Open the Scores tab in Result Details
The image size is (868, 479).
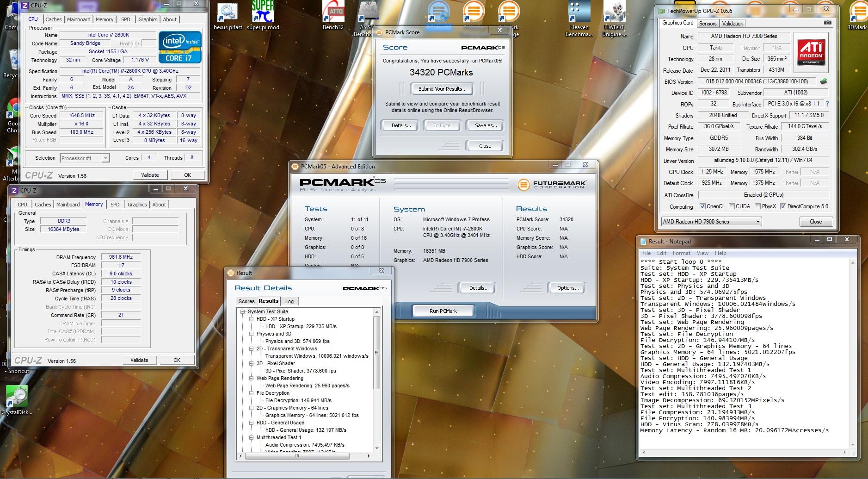[x=246, y=301]
